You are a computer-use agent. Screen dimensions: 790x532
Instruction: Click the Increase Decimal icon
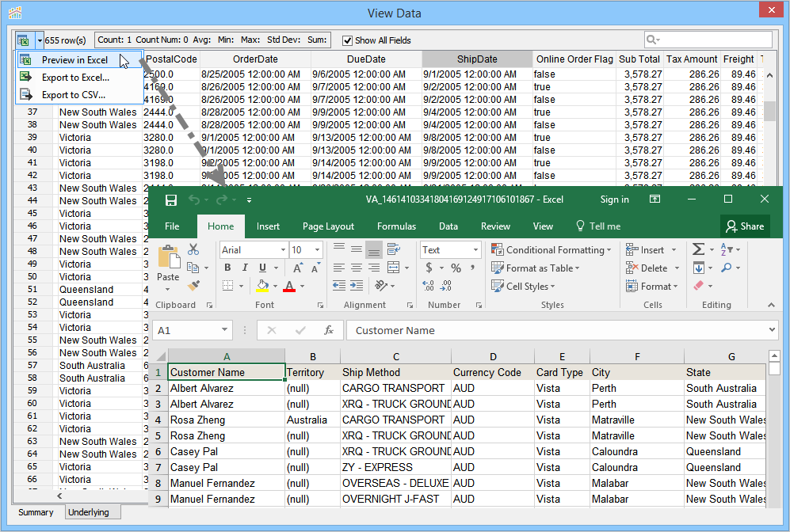[x=429, y=286]
